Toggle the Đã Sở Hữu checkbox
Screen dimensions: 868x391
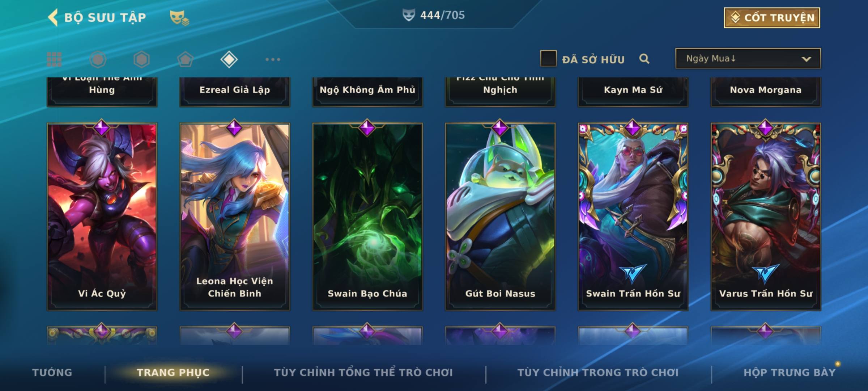pyautogui.click(x=548, y=59)
